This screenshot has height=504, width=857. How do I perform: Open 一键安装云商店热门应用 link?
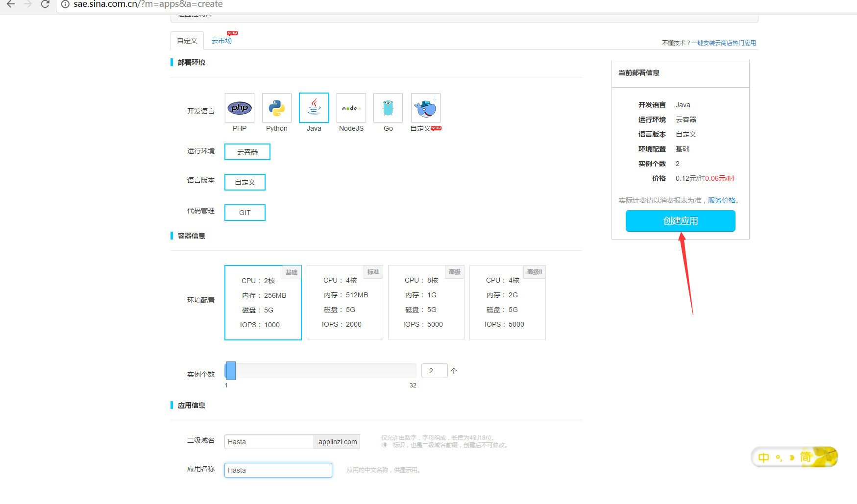pyautogui.click(x=724, y=43)
